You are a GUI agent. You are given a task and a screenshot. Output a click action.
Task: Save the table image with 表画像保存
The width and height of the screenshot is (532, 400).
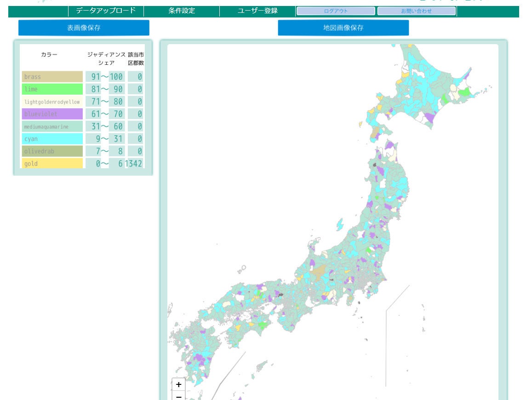coord(84,28)
